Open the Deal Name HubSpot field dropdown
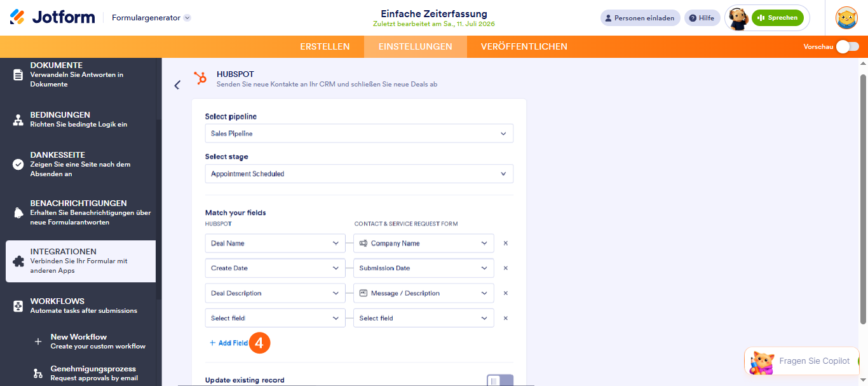The image size is (868, 386). point(275,243)
